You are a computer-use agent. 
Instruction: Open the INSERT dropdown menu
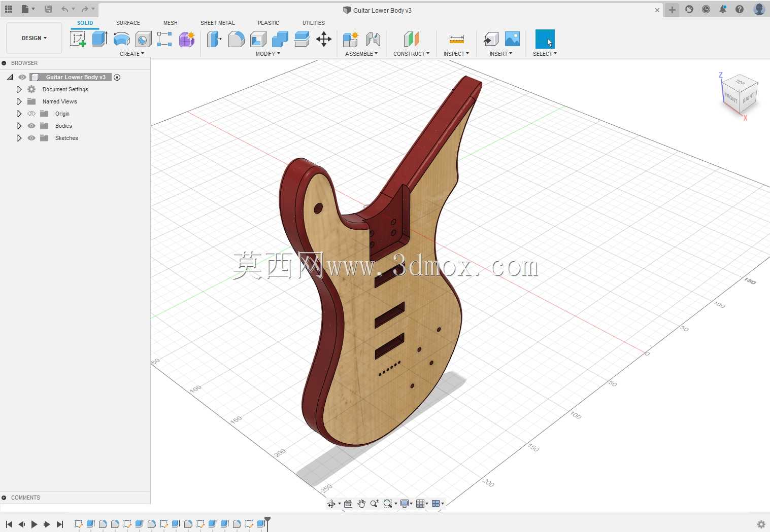pyautogui.click(x=501, y=54)
